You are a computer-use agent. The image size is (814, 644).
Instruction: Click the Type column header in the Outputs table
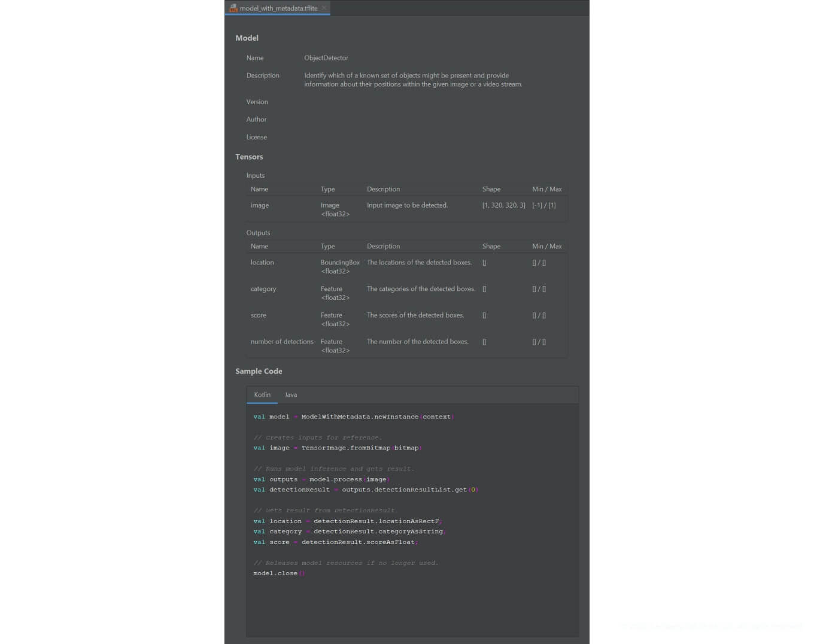pyautogui.click(x=327, y=247)
